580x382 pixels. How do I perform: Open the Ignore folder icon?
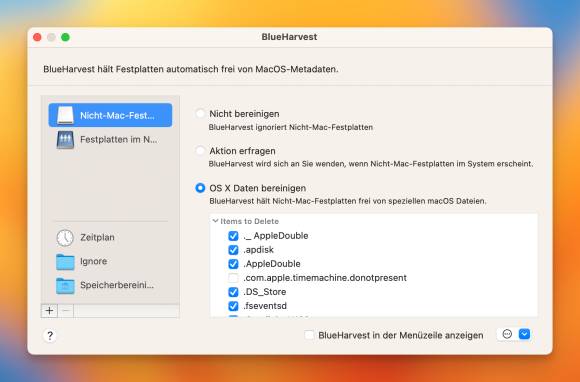tap(65, 261)
